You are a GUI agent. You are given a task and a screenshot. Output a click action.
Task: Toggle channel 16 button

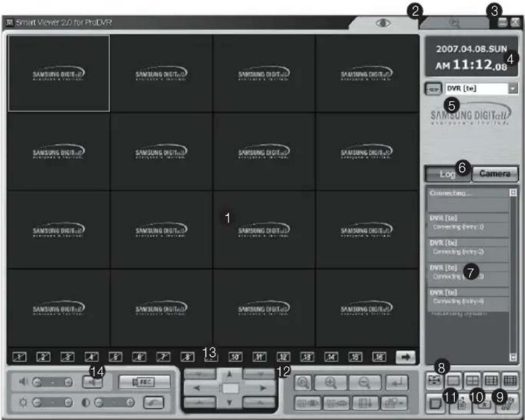[x=379, y=357]
